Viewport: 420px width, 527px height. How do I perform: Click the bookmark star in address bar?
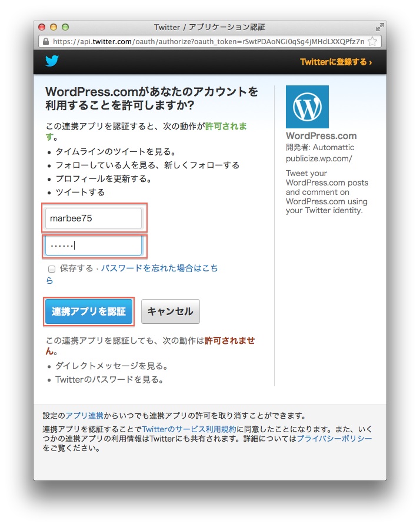coord(372,41)
